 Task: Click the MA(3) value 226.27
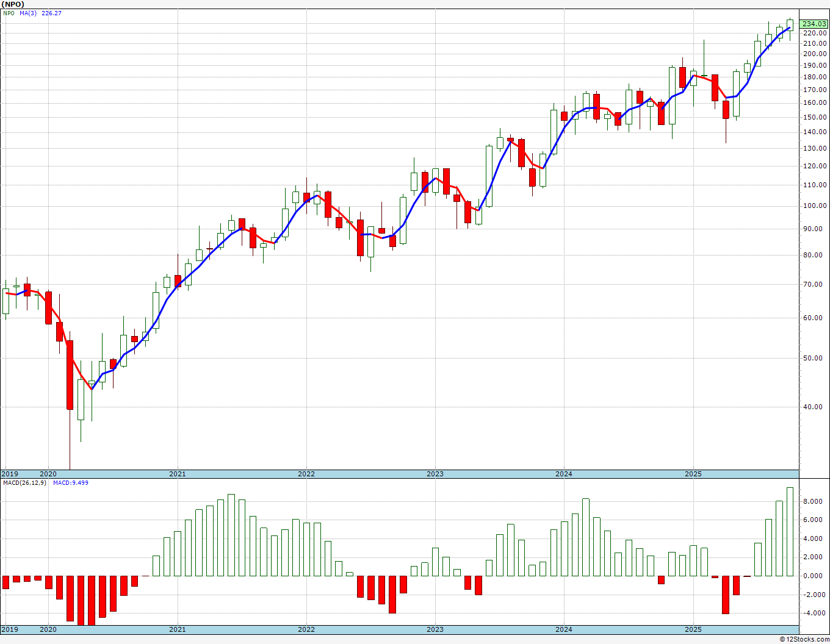click(51, 13)
